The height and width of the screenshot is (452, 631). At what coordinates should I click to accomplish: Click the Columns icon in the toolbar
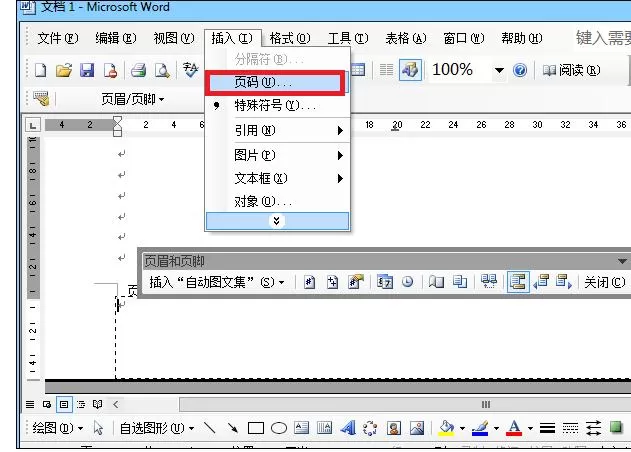click(x=386, y=70)
